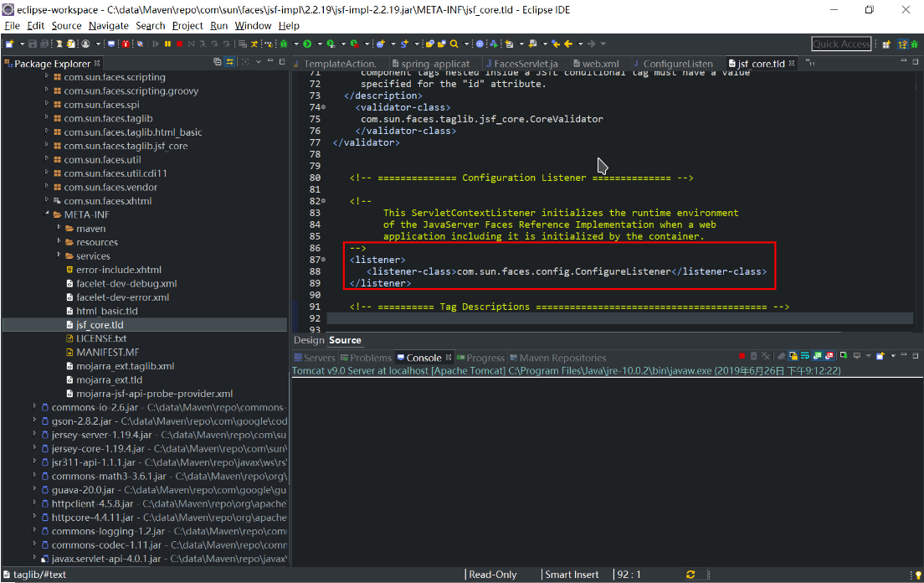The image size is (924, 583).
Task: Terminate the console process with red square
Action: pos(742,357)
